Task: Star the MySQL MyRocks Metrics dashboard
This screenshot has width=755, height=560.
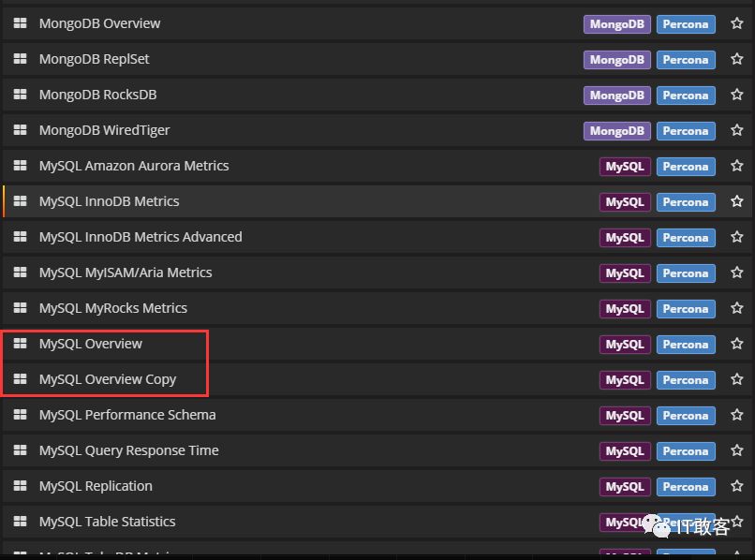Action: pos(736,308)
